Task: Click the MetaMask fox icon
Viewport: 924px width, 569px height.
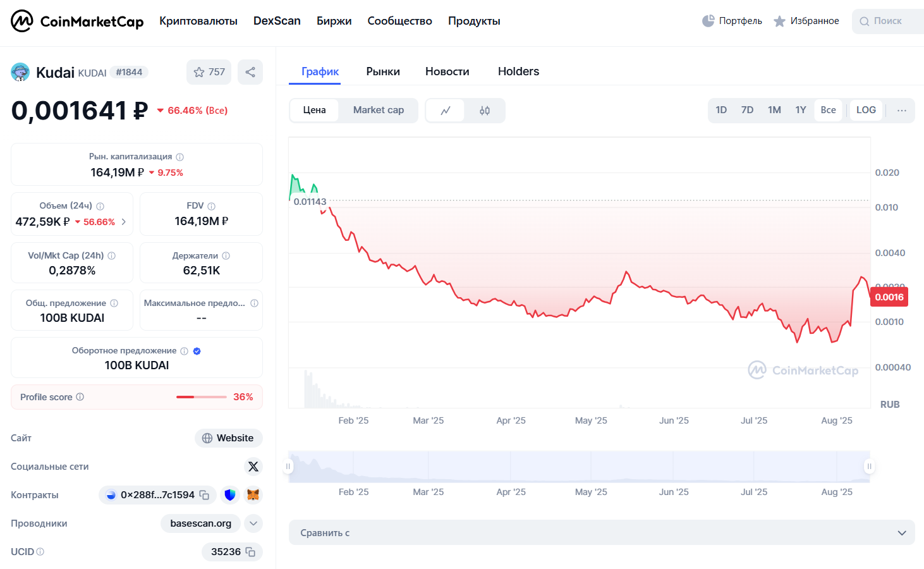Action: (x=253, y=495)
